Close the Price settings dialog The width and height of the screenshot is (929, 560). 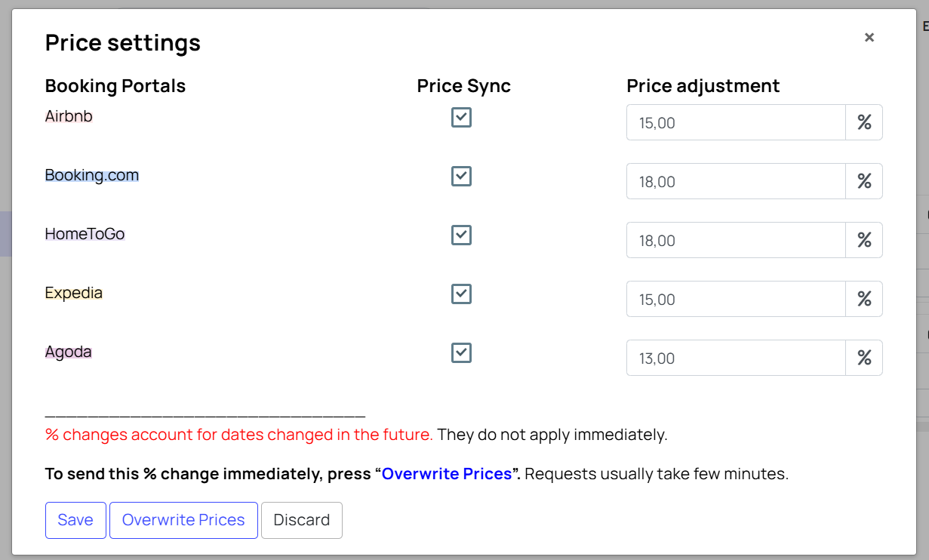(869, 37)
